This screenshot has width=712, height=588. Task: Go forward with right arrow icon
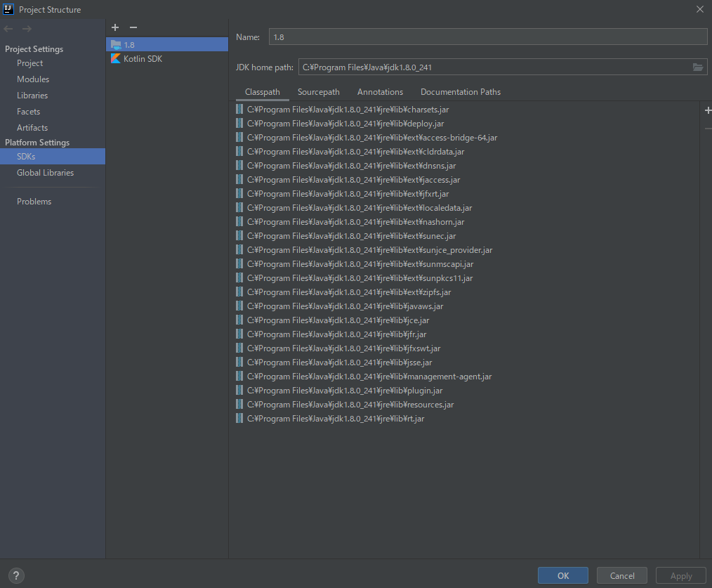click(27, 29)
